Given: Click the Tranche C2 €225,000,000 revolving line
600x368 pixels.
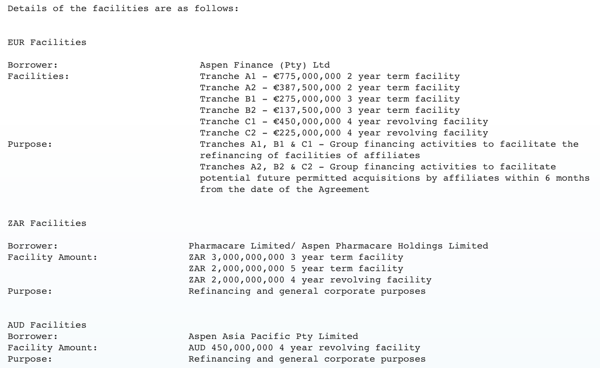Looking at the screenshot, I should click(344, 133).
